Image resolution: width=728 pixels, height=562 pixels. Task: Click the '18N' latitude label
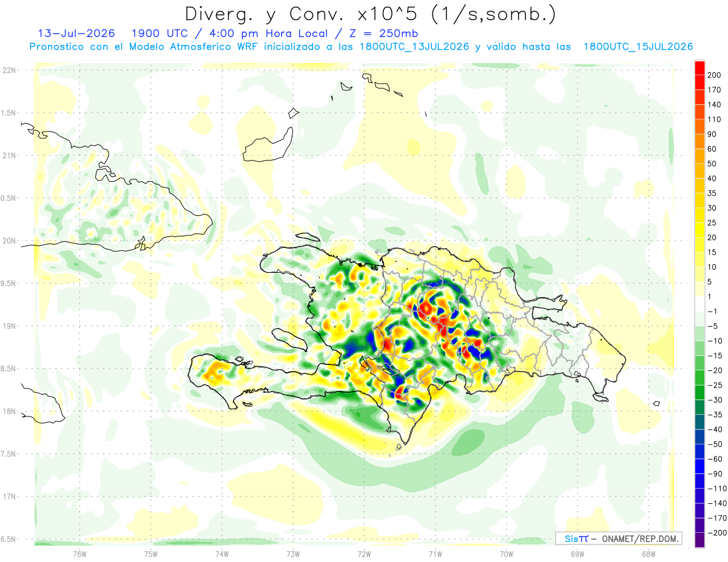[x=8, y=411]
